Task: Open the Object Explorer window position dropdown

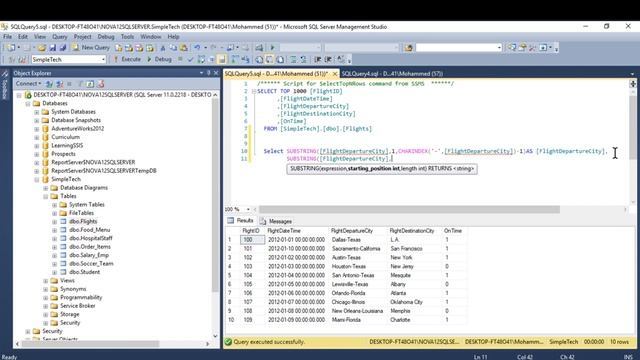Action: click(x=201, y=73)
